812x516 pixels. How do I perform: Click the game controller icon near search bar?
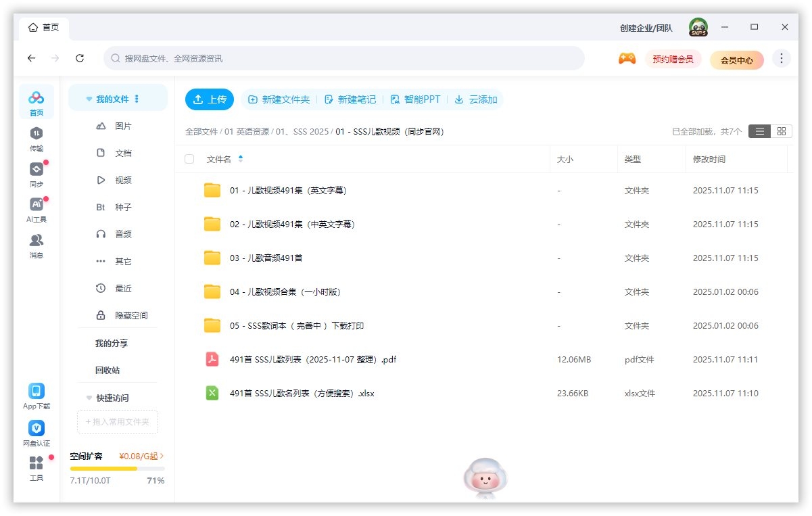pos(627,59)
